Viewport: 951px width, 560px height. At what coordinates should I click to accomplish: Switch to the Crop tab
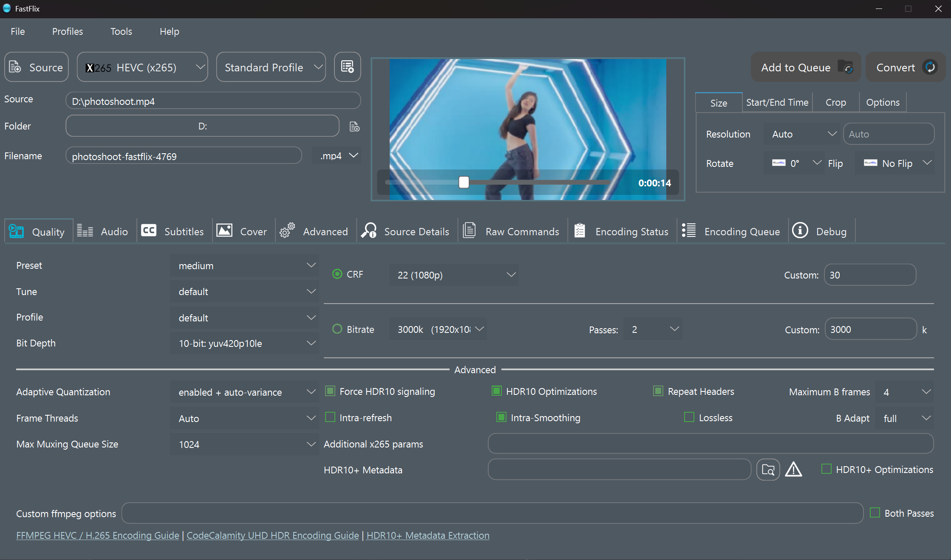coord(835,102)
